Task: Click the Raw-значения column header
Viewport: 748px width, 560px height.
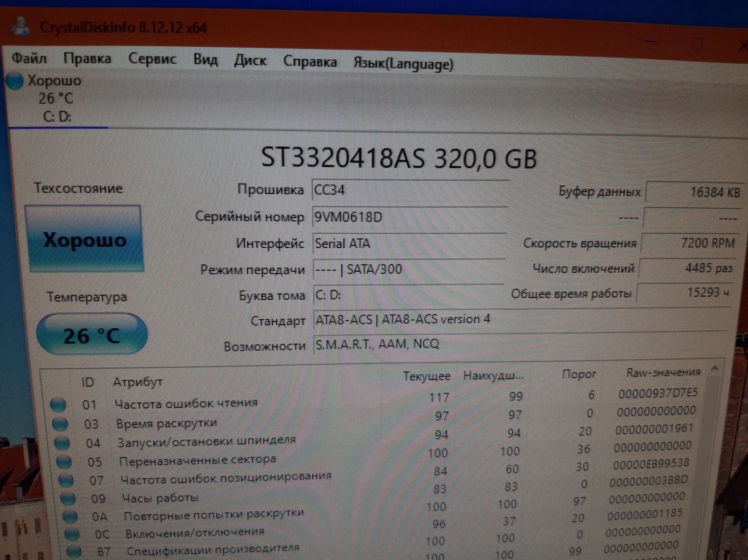Action: [663, 372]
